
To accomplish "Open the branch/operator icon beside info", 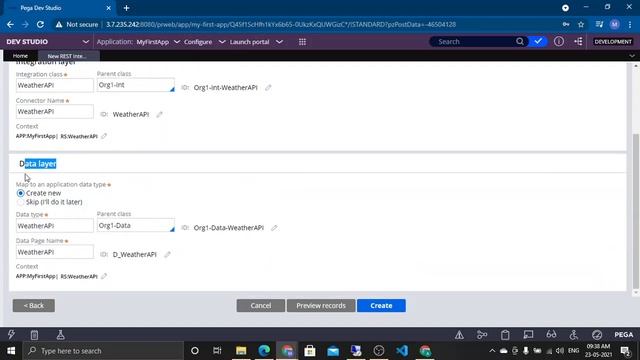I will pyautogui.click(x=578, y=41).
